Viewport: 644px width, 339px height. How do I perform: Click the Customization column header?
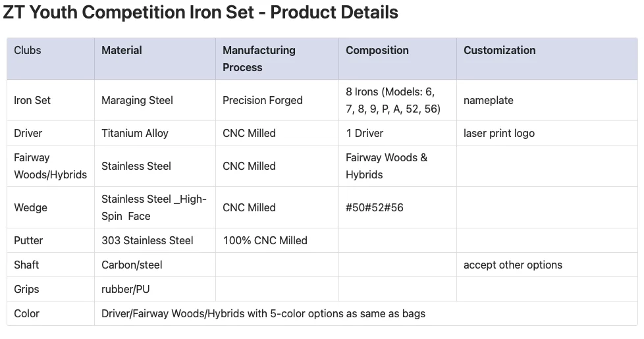[x=499, y=50]
